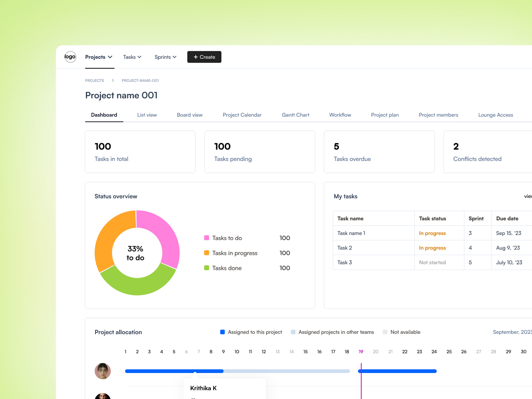Image resolution: width=532 pixels, height=399 pixels.
Task: Select the pink Tasks to do legend marker
Action: pos(207,238)
